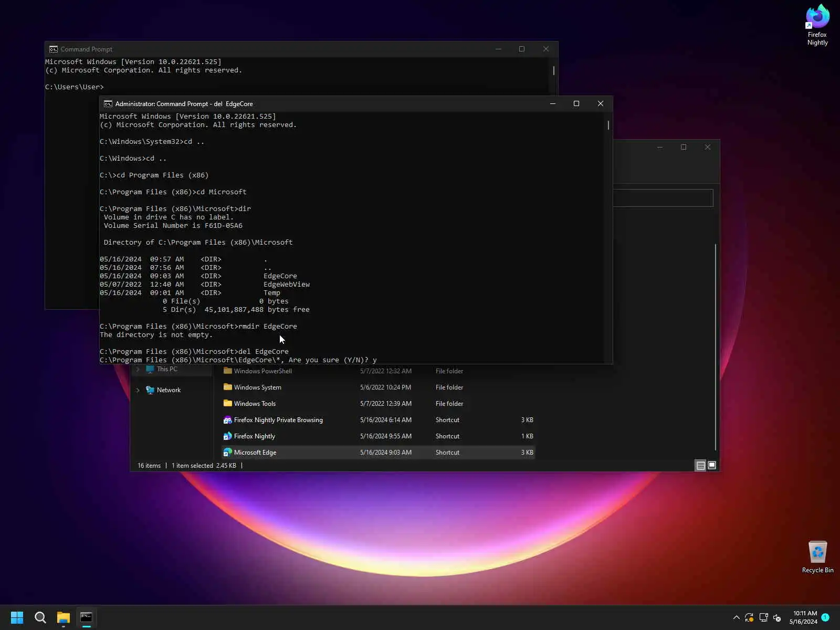Select the Firefox Nightly Private Browsing file name
This screenshot has width=840, height=630.
pyautogui.click(x=278, y=420)
